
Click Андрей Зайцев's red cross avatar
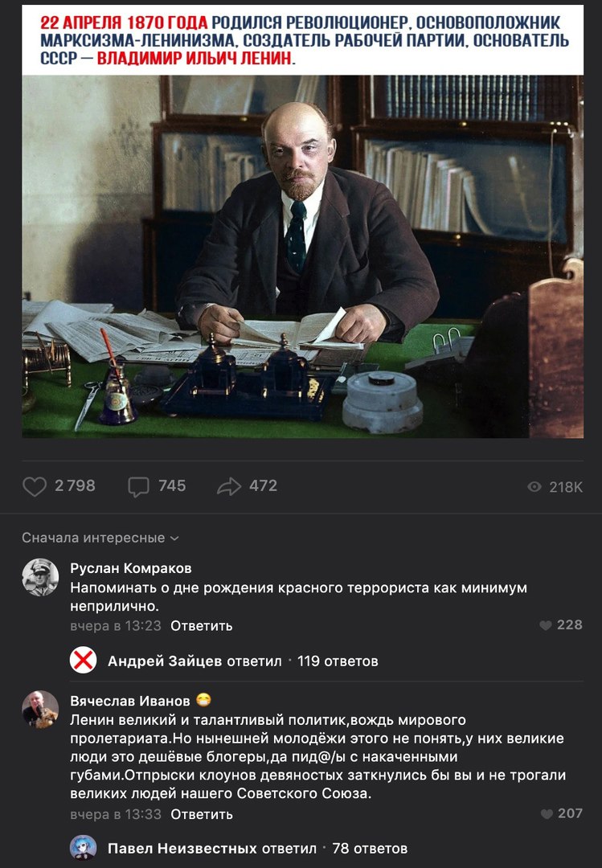point(83,661)
